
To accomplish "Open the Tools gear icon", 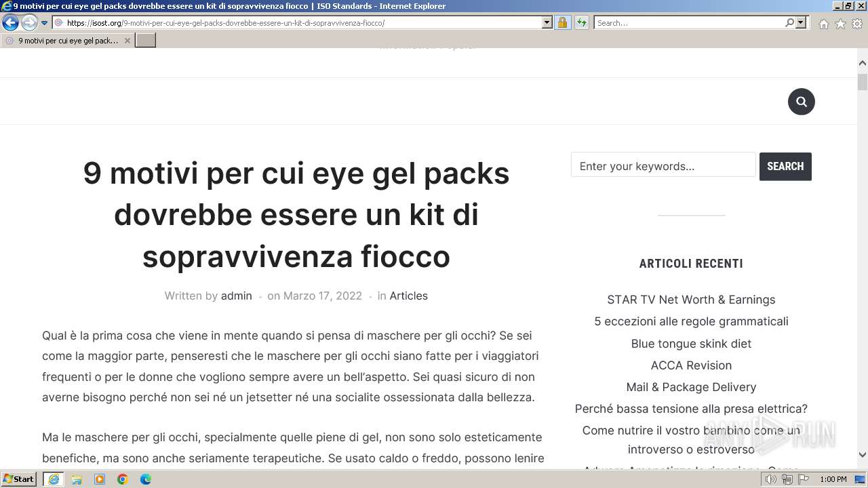I will click(x=857, y=24).
